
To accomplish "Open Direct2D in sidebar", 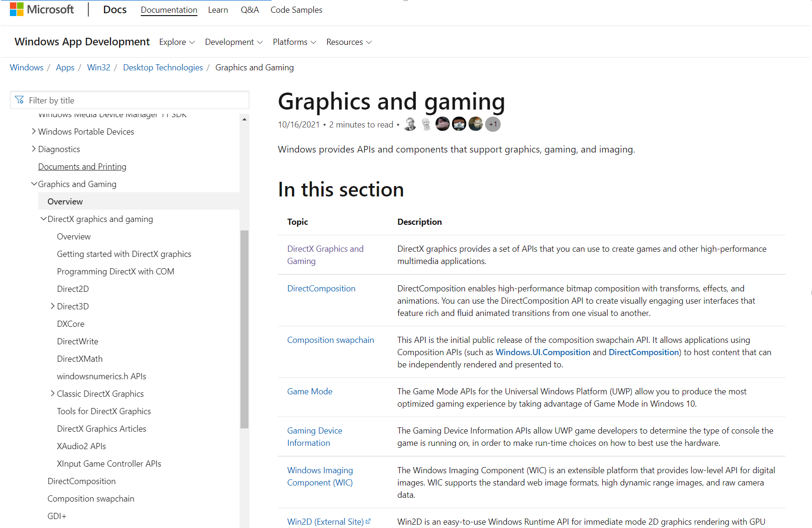I will 73,289.
